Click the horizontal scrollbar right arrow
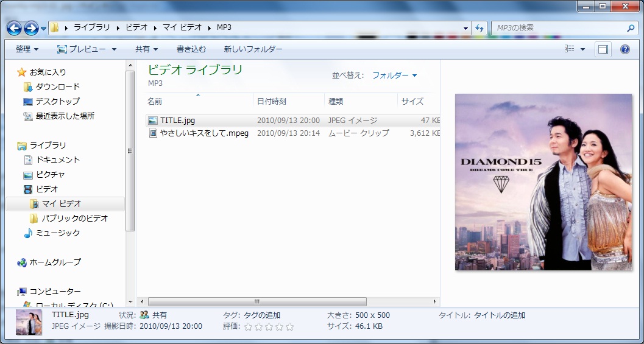Image resolution: width=644 pixels, height=344 pixels. (x=435, y=302)
